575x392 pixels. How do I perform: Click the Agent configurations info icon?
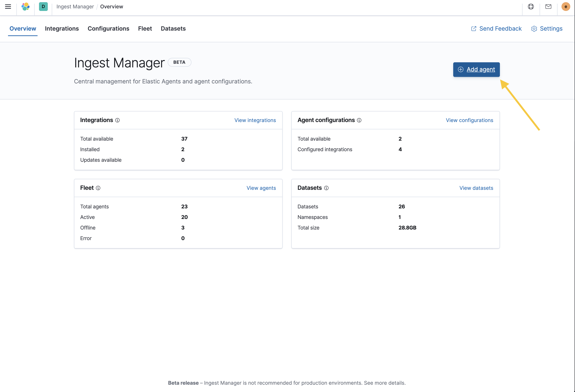tap(359, 120)
